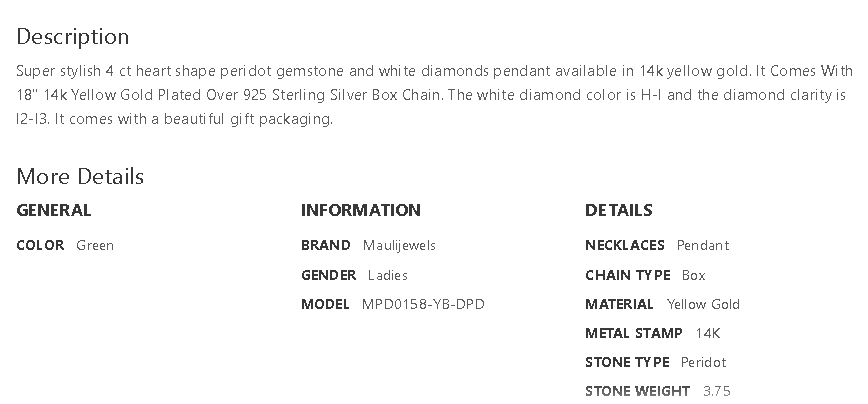Click the Peridot stone type value

[703, 362]
